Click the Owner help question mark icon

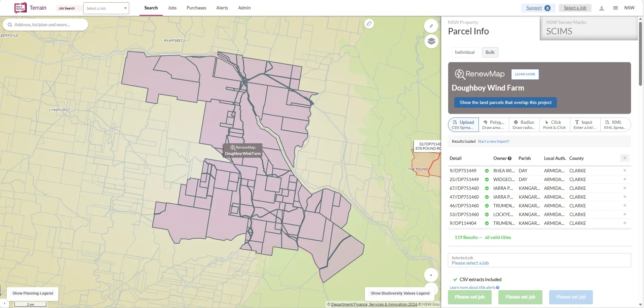click(x=509, y=159)
